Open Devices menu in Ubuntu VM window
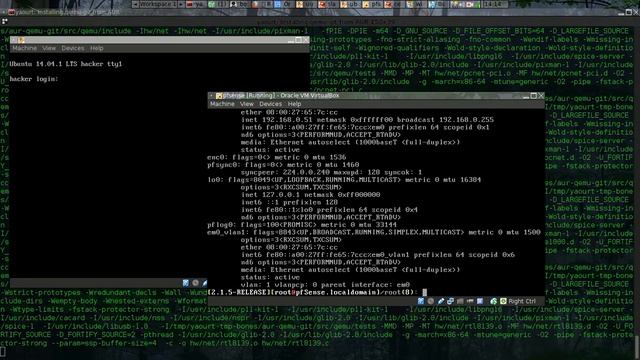This screenshot has width=640, height=360. tap(73, 48)
